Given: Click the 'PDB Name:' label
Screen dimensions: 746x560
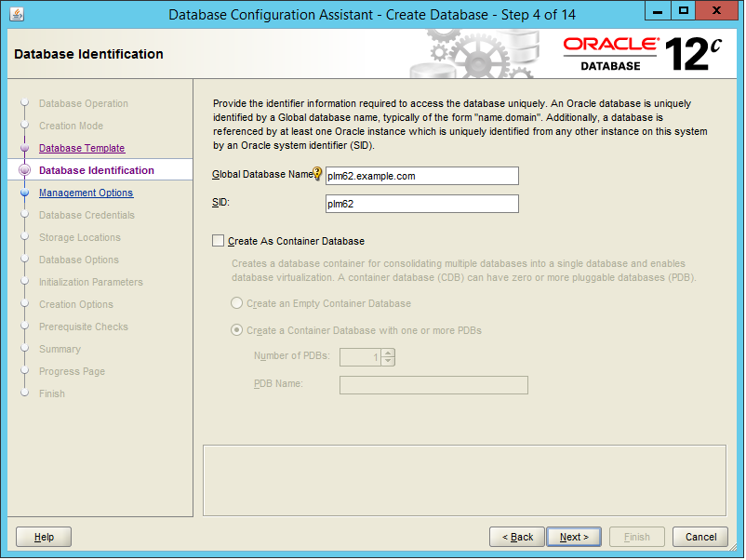Looking at the screenshot, I should pyautogui.click(x=278, y=383).
